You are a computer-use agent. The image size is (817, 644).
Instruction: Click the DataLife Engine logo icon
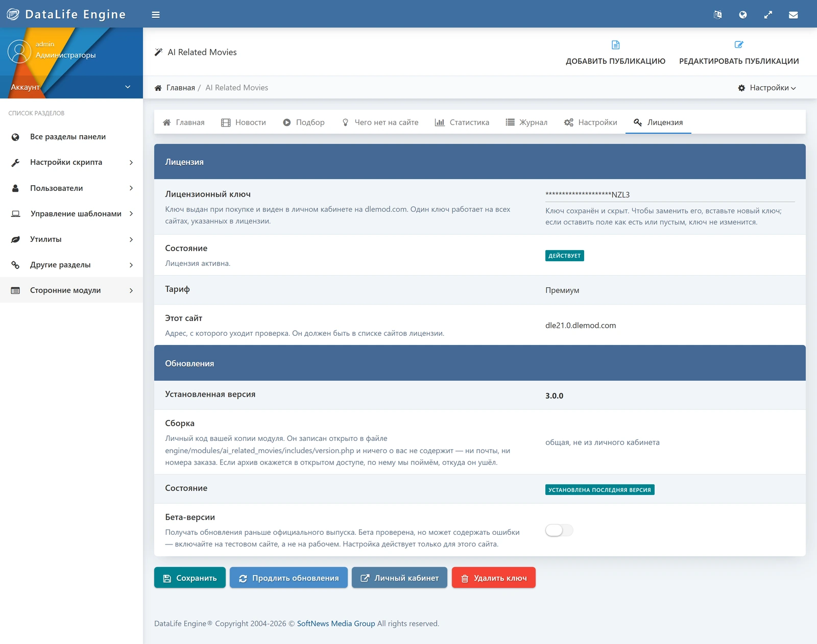click(13, 14)
